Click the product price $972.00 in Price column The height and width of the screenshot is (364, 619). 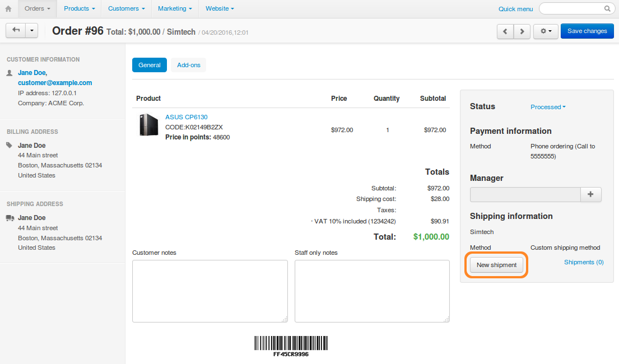[342, 130]
